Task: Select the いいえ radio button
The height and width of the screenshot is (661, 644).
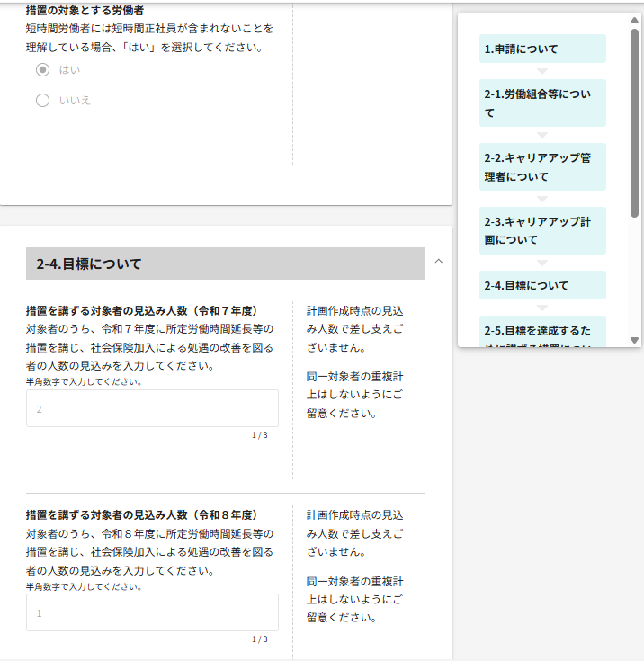Action: (x=42, y=100)
